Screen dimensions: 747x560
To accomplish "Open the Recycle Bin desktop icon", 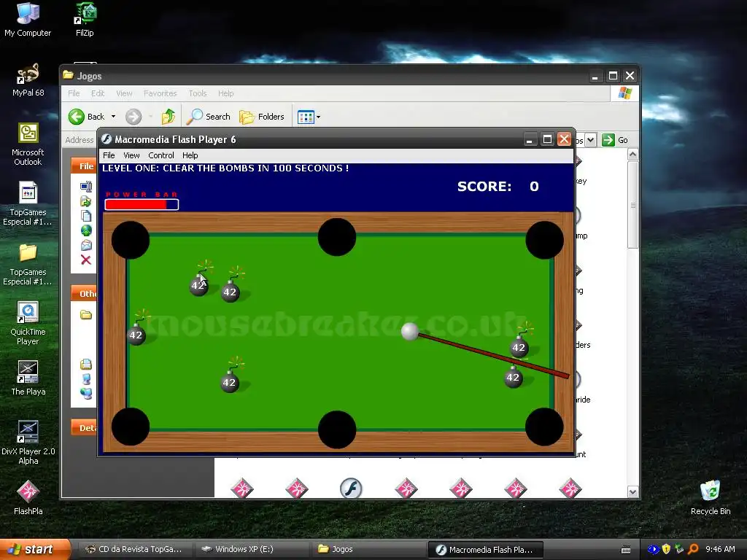I will [711, 497].
